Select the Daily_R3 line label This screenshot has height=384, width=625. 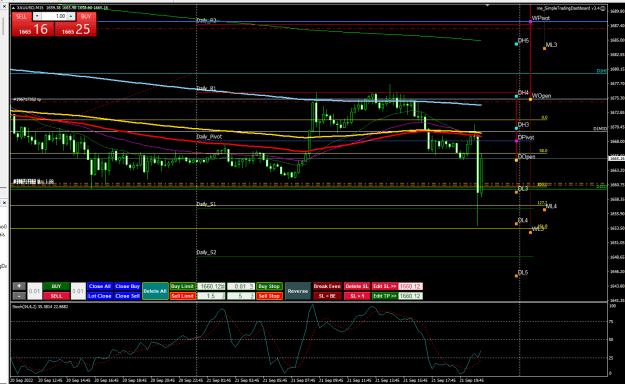(x=206, y=20)
